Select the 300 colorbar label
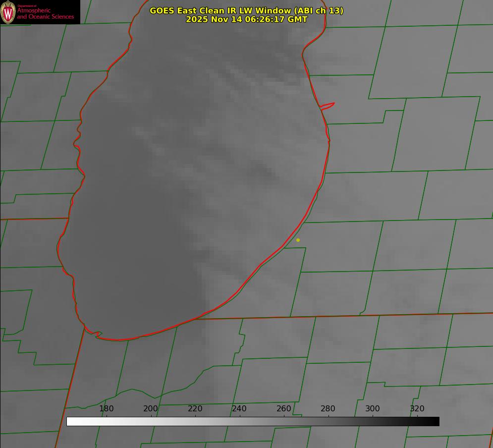The width and height of the screenshot is (493, 448). (x=373, y=409)
